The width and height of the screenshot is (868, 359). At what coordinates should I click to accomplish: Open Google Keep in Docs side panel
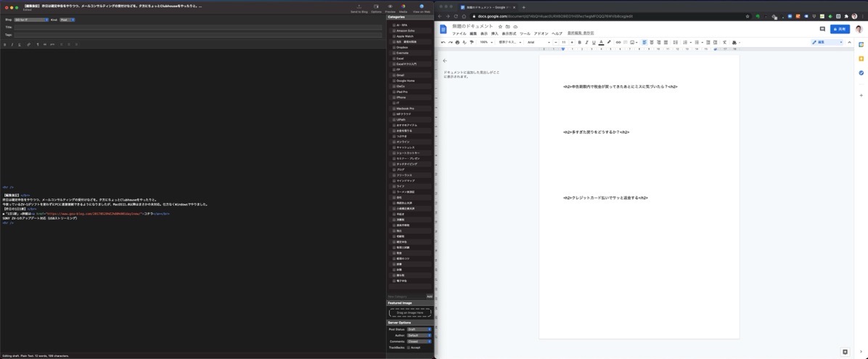click(x=861, y=58)
